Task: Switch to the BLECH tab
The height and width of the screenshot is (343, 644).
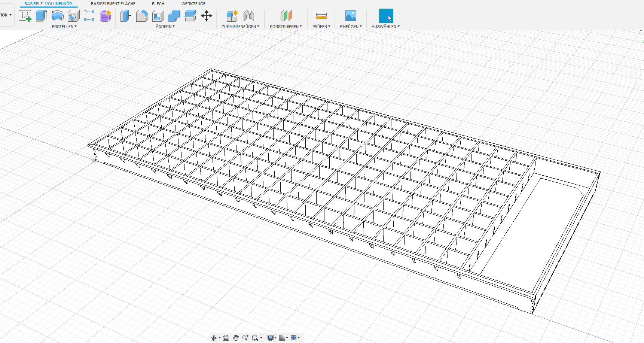Action: [158, 4]
